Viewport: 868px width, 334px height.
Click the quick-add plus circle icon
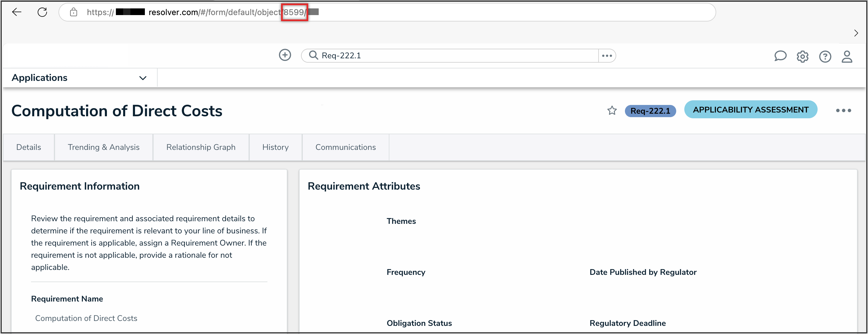[x=285, y=55]
